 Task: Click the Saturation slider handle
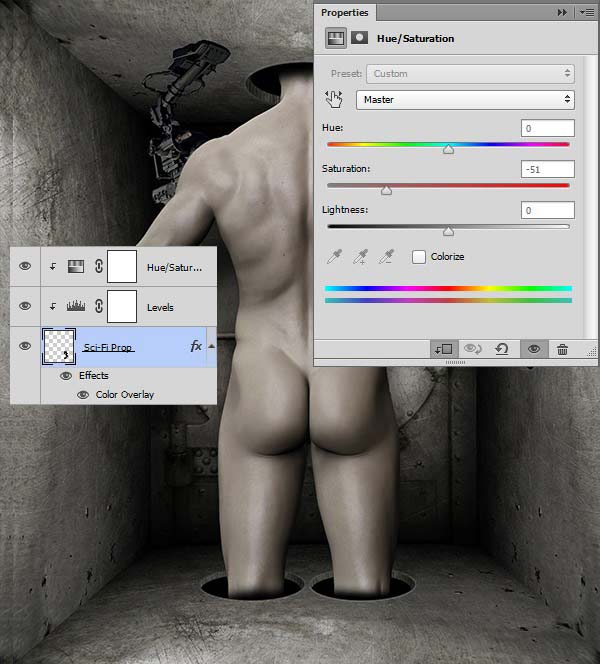click(x=386, y=191)
